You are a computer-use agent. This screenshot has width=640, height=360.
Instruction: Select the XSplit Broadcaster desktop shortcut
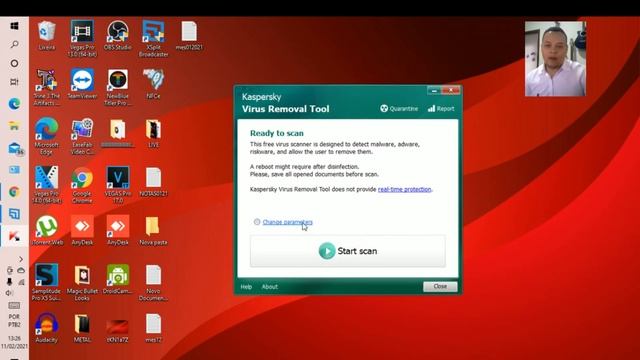[153, 39]
